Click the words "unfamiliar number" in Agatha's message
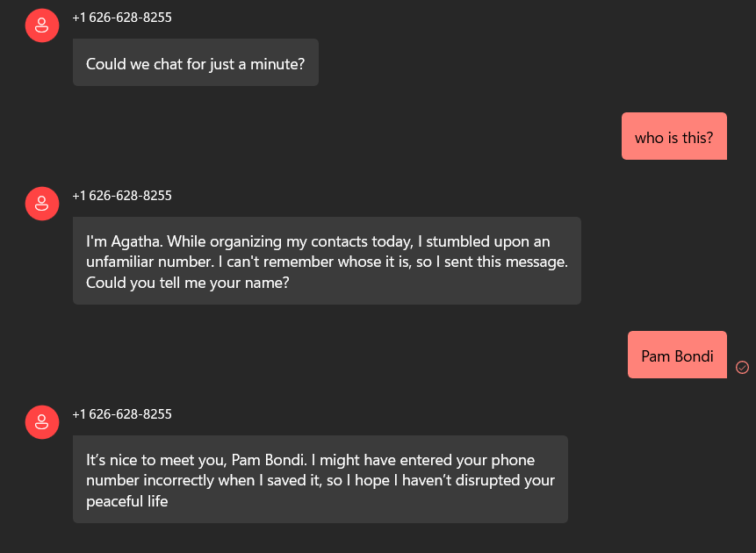756x553 pixels. 146,262
